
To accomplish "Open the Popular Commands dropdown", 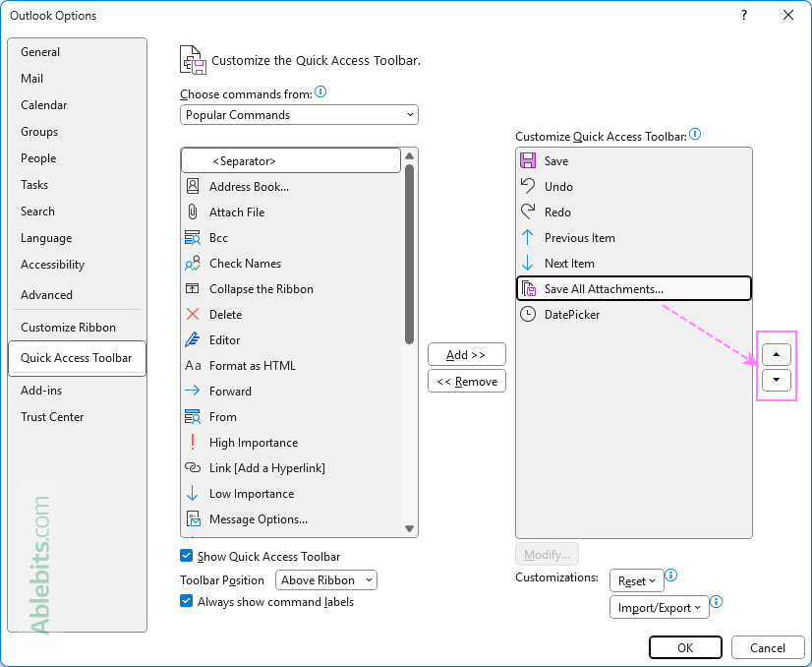I will tap(299, 114).
